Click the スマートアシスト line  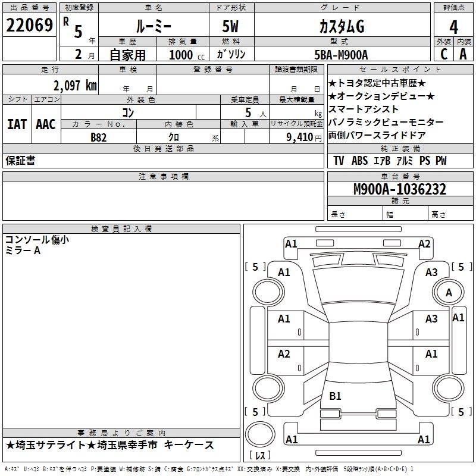click(364, 109)
